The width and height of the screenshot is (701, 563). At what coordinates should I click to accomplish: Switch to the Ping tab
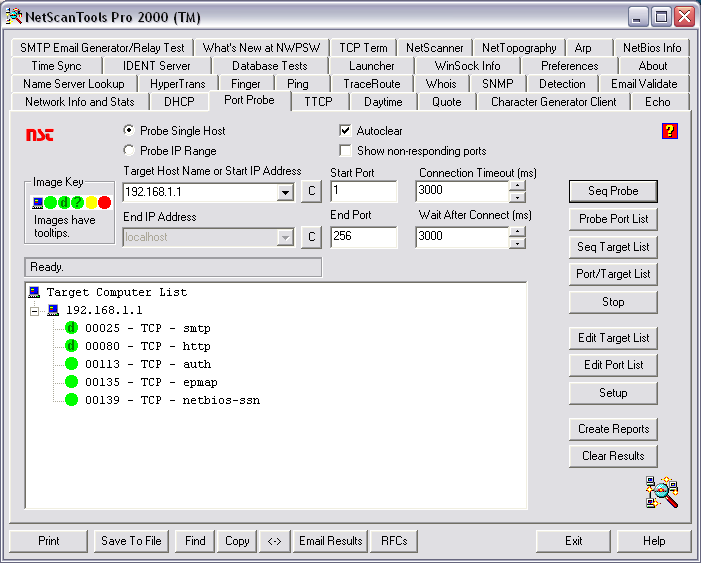298,84
